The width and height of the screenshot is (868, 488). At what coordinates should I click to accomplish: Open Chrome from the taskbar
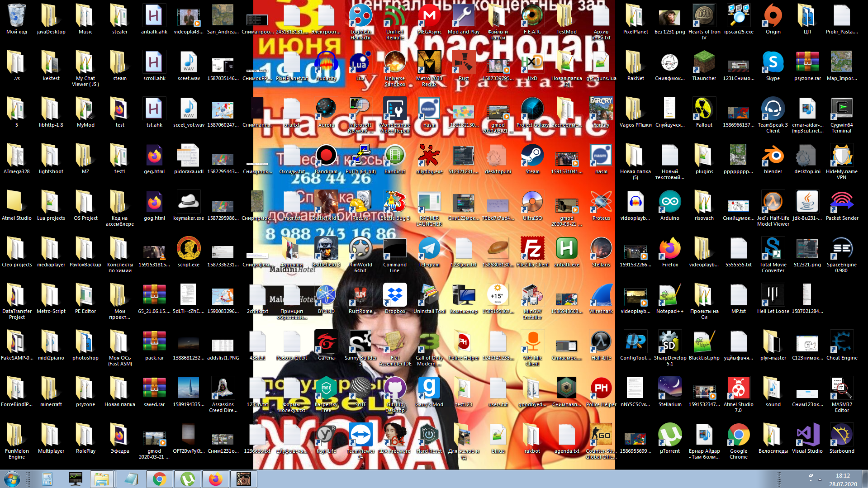[159, 479]
